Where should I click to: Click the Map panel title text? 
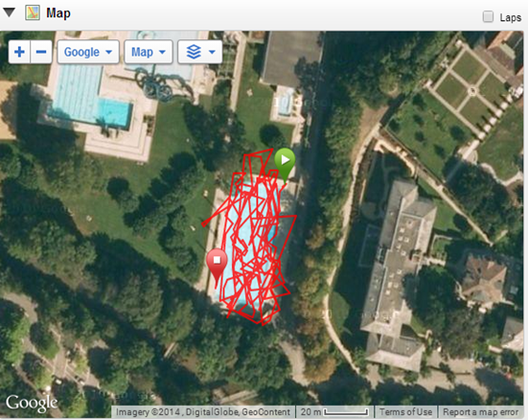point(58,13)
